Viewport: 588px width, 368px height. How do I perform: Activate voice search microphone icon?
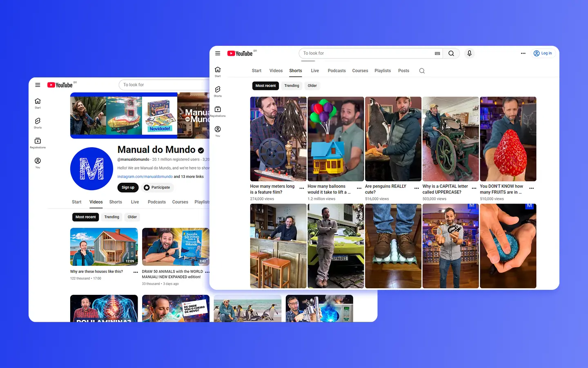click(470, 53)
